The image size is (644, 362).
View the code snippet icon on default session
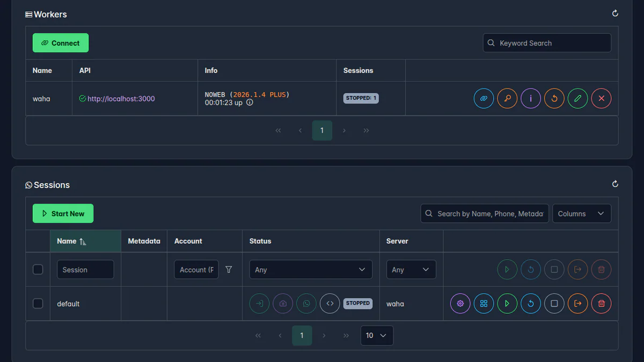click(330, 303)
